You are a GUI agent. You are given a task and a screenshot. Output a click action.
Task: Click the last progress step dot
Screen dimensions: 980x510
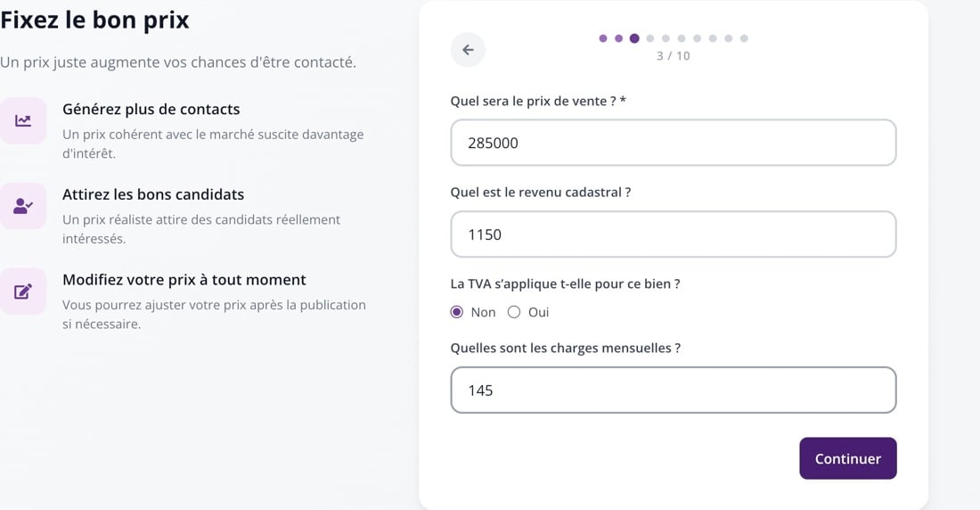(x=744, y=39)
